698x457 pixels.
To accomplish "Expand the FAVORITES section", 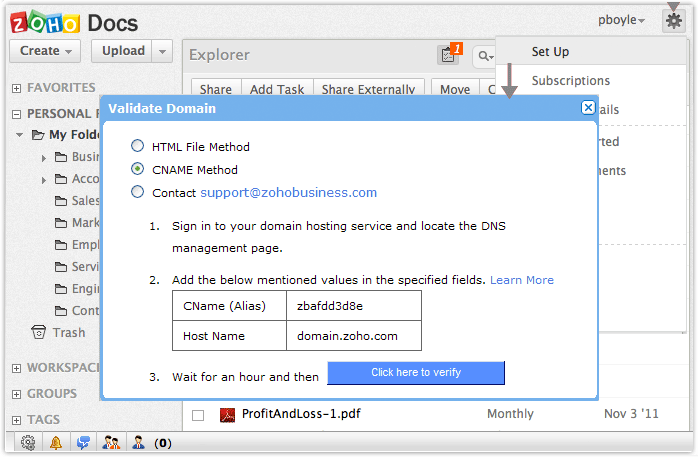I will tap(16, 88).
